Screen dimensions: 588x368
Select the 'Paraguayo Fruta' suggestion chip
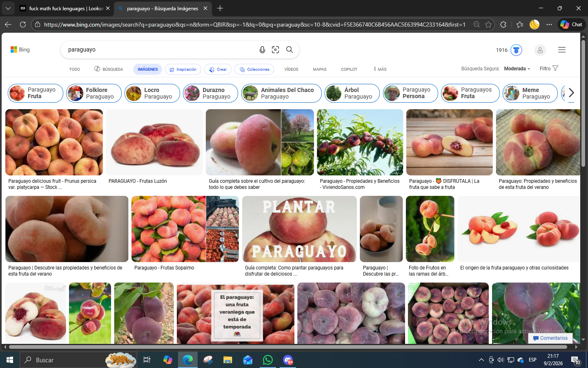point(36,93)
